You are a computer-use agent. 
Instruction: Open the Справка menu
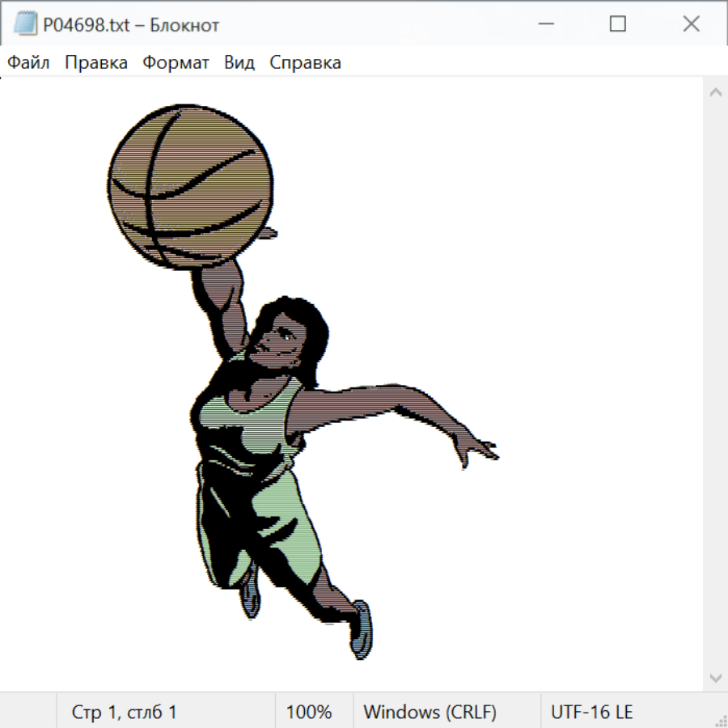pyautogui.click(x=305, y=63)
